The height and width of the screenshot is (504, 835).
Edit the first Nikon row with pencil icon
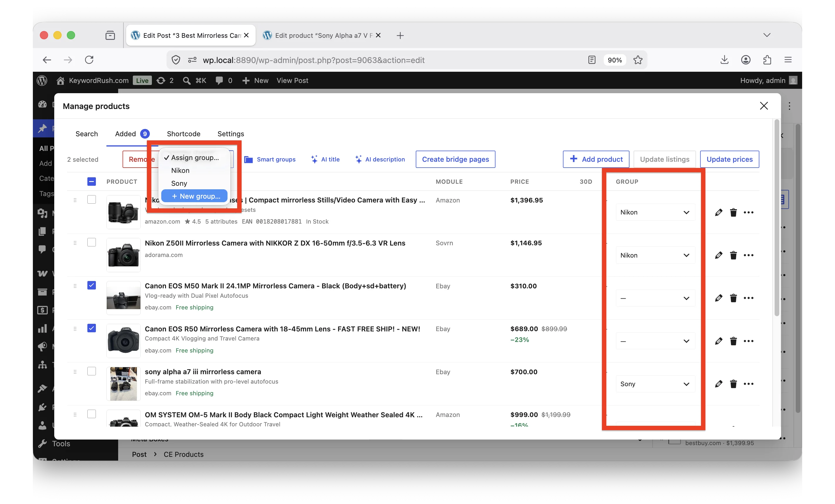click(x=718, y=212)
